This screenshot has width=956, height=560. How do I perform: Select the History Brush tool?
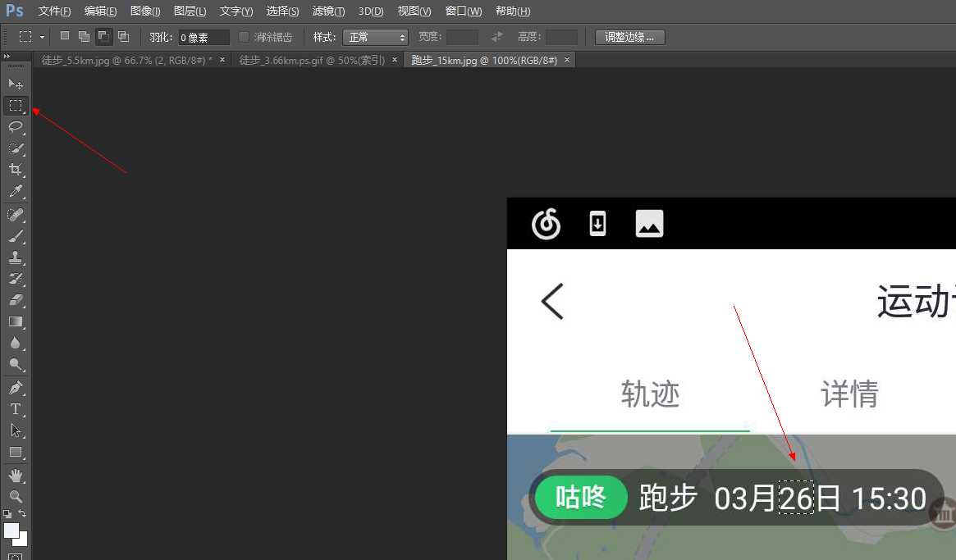pyautogui.click(x=16, y=279)
